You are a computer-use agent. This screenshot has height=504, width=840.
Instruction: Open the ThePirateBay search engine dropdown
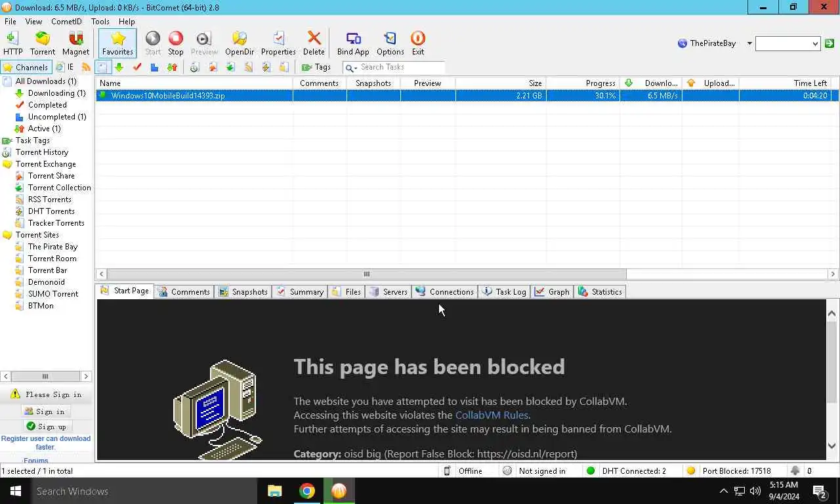749,43
